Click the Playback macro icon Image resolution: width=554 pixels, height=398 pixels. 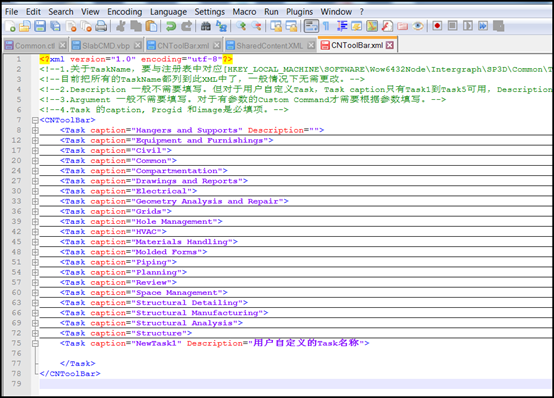coord(468,26)
